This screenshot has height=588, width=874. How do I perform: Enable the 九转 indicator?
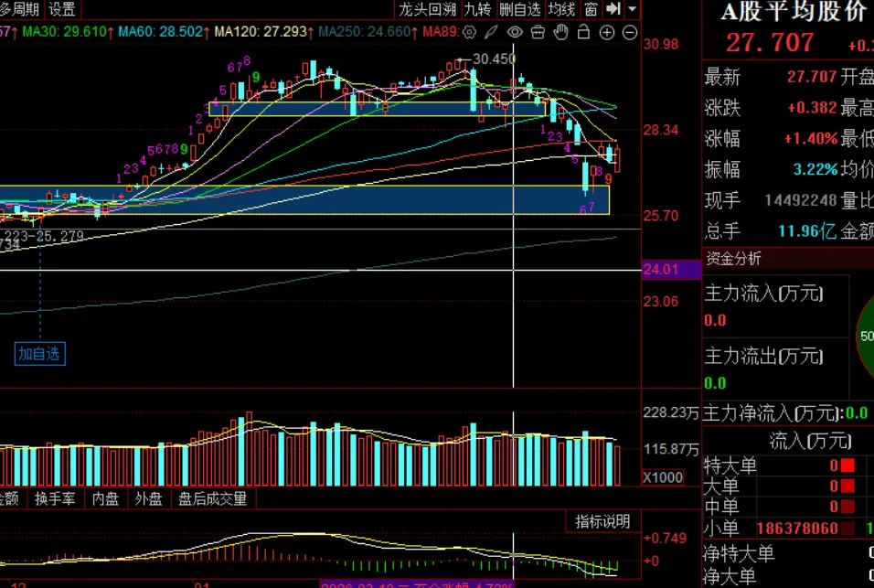coord(478,9)
